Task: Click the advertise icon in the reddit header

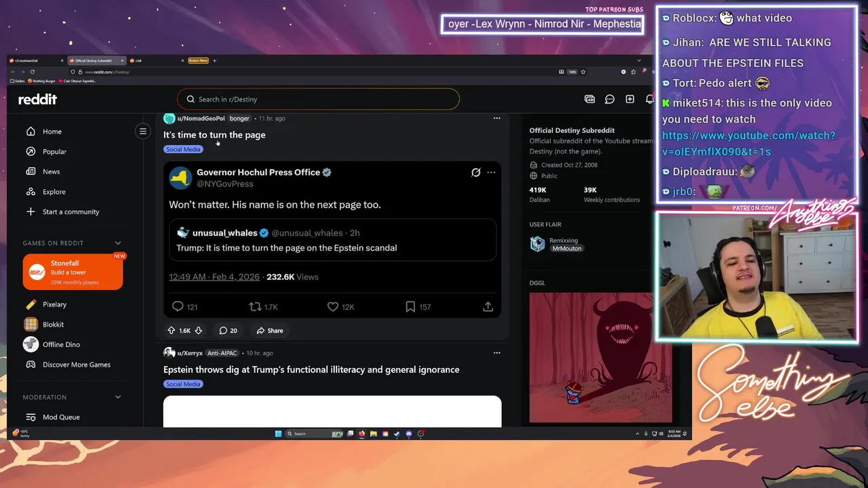Action: click(589, 99)
